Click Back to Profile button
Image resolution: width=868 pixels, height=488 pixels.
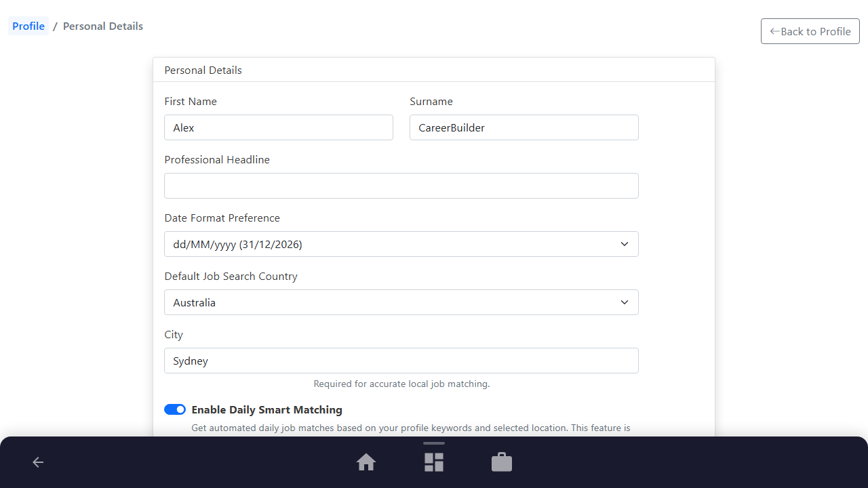tap(810, 31)
